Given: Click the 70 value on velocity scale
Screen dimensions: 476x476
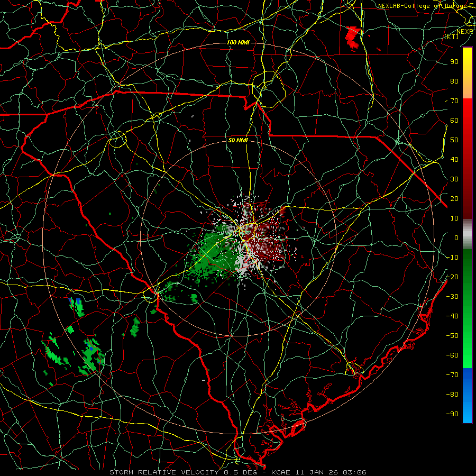Looking at the screenshot, I should pos(454,101).
